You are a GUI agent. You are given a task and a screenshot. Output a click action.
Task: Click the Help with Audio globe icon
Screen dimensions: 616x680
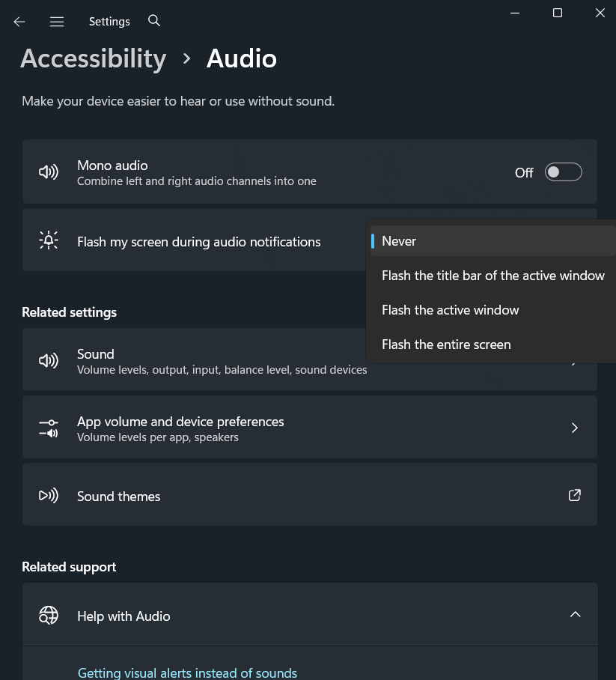[49, 615]
